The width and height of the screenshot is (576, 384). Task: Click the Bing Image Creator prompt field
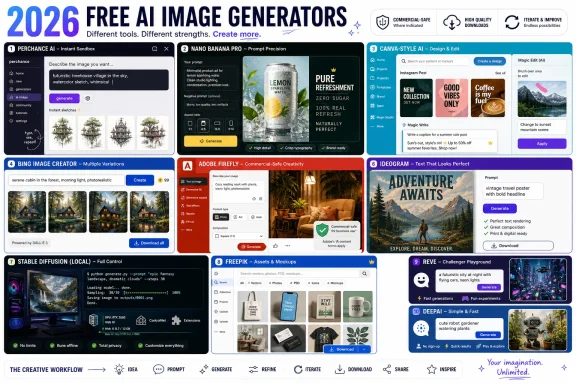[x=66, y=180]
